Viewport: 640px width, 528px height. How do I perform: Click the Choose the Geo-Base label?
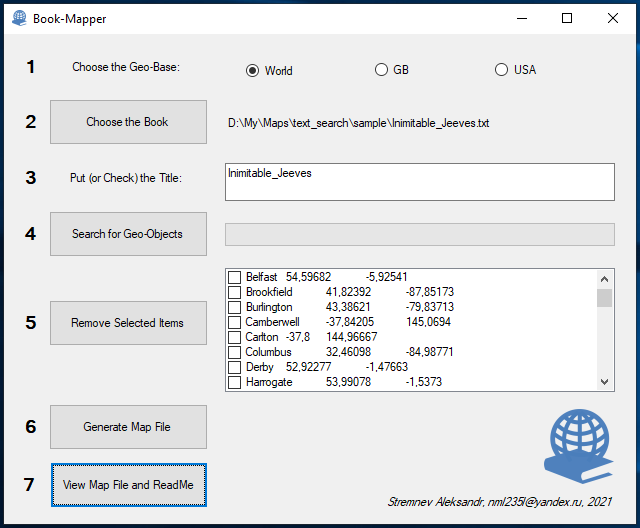pyautogui.click(x=126, y=67)
